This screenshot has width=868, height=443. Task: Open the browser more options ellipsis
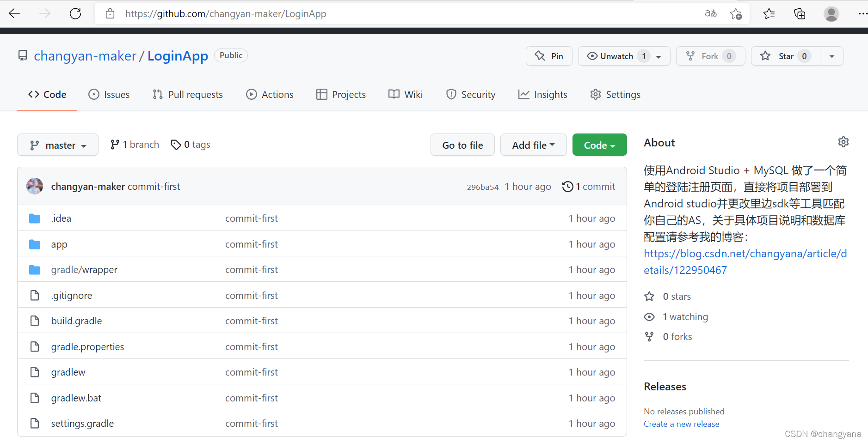click(x=862, y=14)
